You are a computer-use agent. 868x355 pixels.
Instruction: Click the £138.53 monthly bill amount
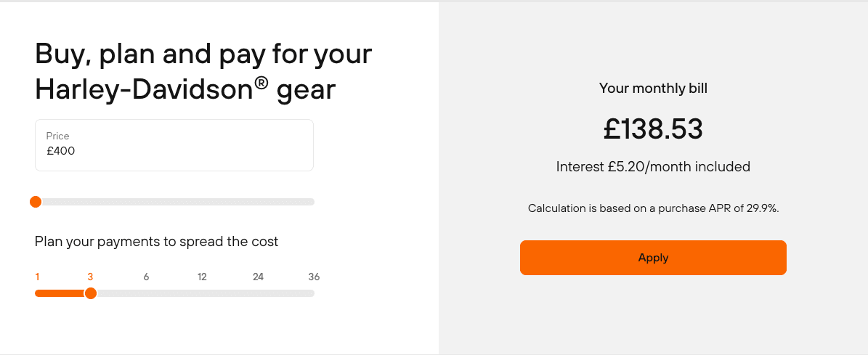(x=653, y=129)
